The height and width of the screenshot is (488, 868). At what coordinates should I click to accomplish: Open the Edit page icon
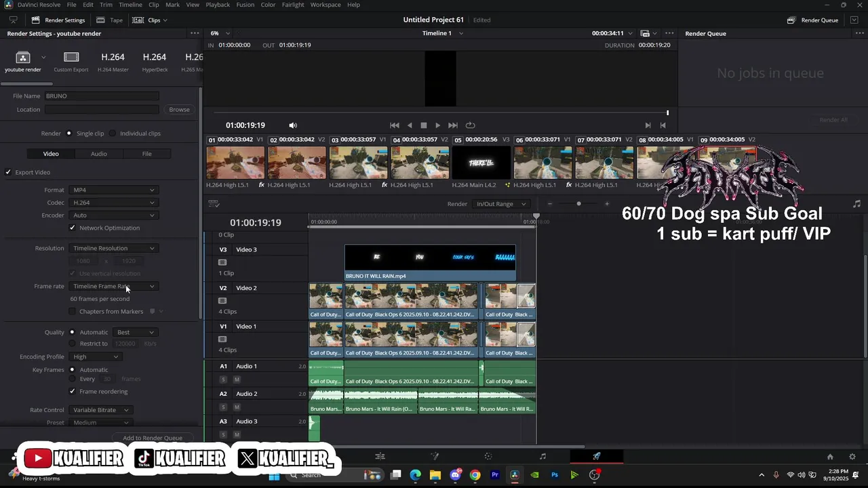[x=380, y=456]
